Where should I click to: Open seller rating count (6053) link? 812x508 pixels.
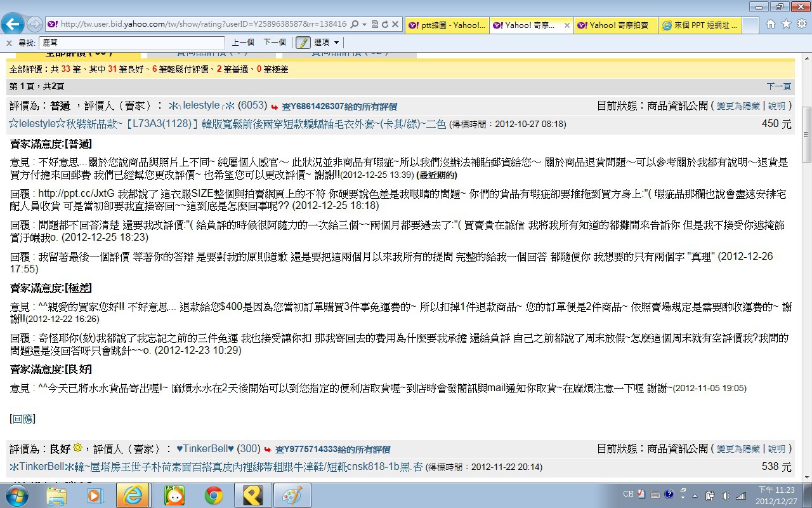(252, 105)
